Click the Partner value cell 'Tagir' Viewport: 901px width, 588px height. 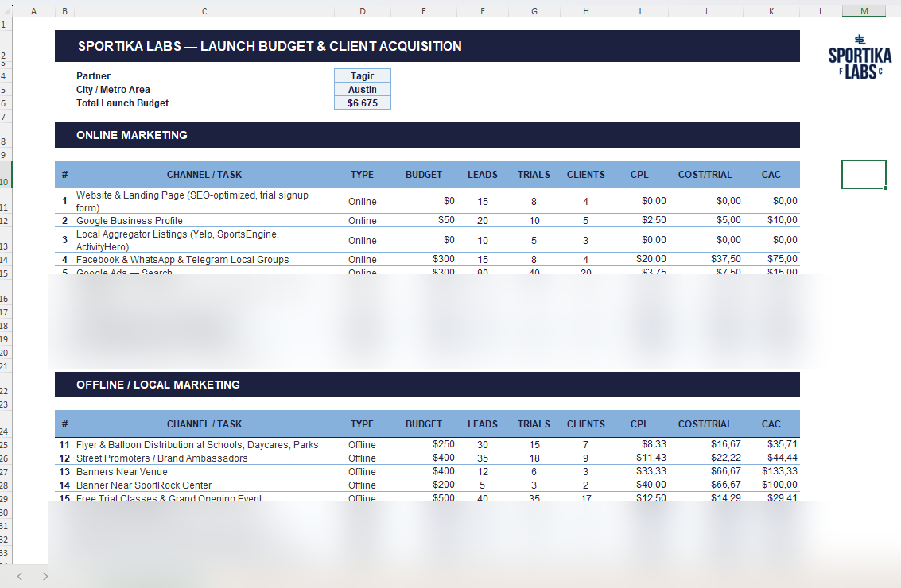[363, 75]
